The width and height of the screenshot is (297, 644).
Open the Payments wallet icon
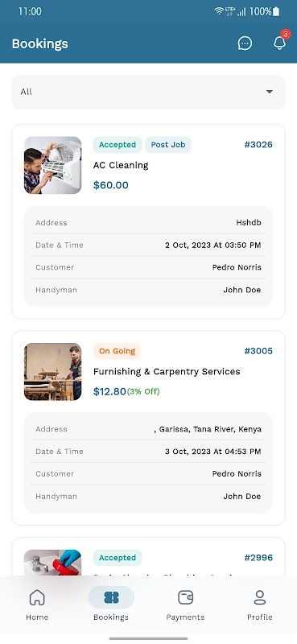coord(185,597)
